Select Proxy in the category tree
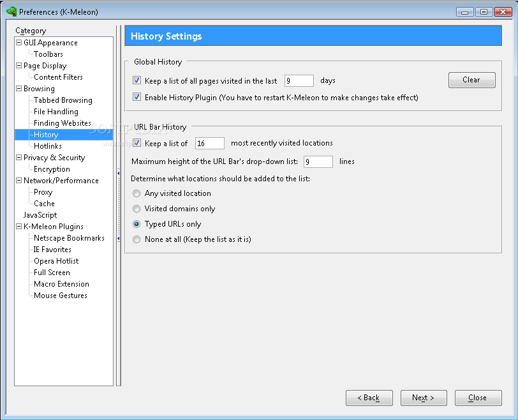 43,192
